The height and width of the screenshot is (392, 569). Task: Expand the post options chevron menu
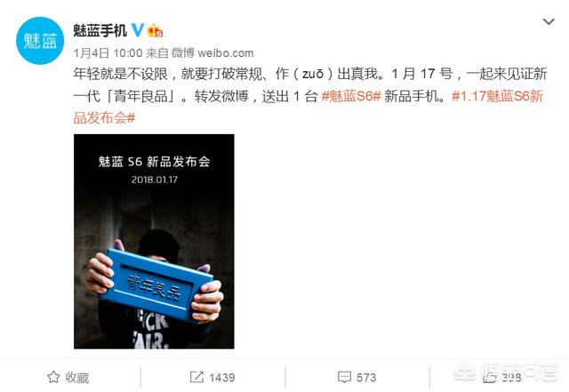click(x=549, y=21)
